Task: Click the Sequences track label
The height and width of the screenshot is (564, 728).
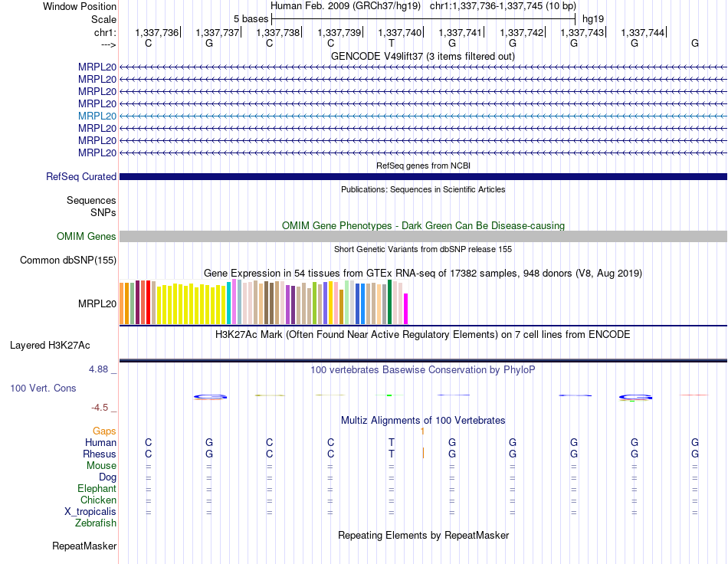Action: 91,200
